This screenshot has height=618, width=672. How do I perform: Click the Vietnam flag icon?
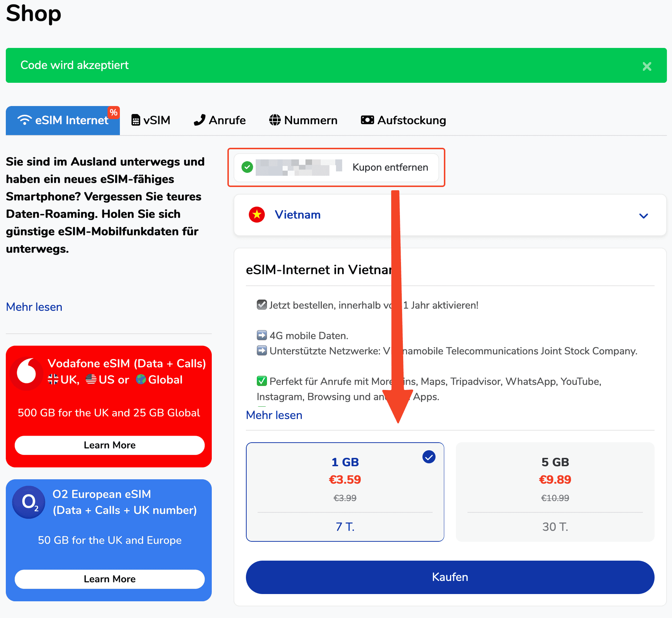coord(257,215)
